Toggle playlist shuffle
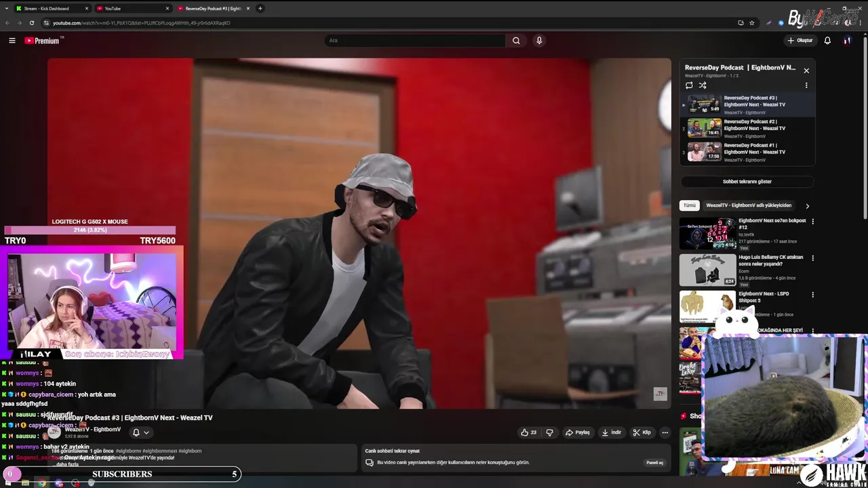Viewport: 868px width, 488px height. 703,85
